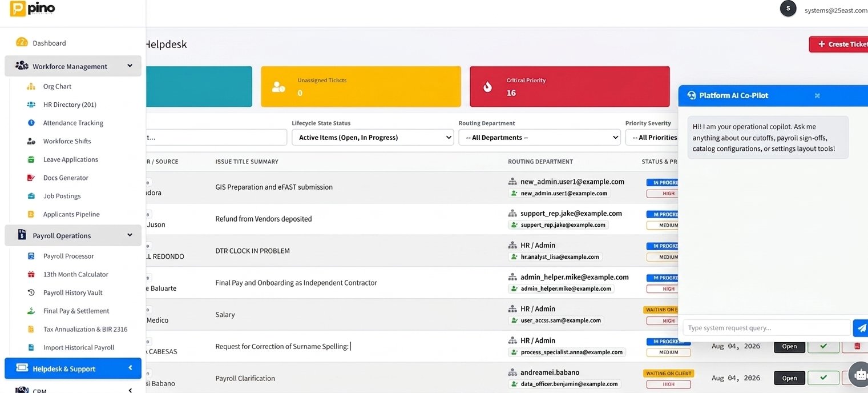Open the Lifecycle State Status dropdown
Image resolution: width=868 pixels, height=393 pixels.
click(x=373, y=137)
